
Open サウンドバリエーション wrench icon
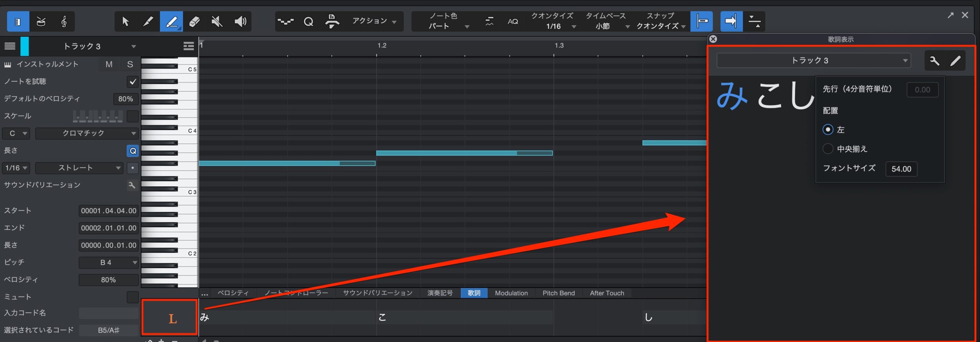click(132, 185)
